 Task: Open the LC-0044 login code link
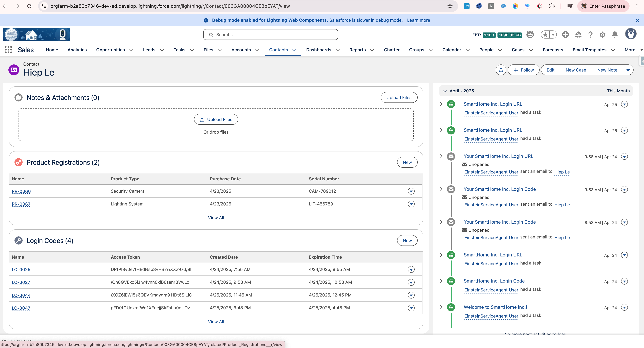pyautogui.click(x=21, y=295)
